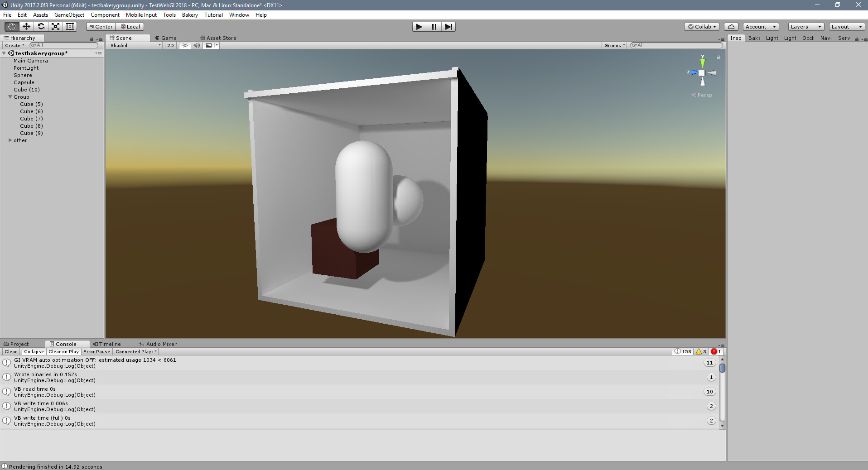The height and width of the screenshot is (470, 868).
Task: Click the Clear button in Console
Action: click(x=10, y=351)
